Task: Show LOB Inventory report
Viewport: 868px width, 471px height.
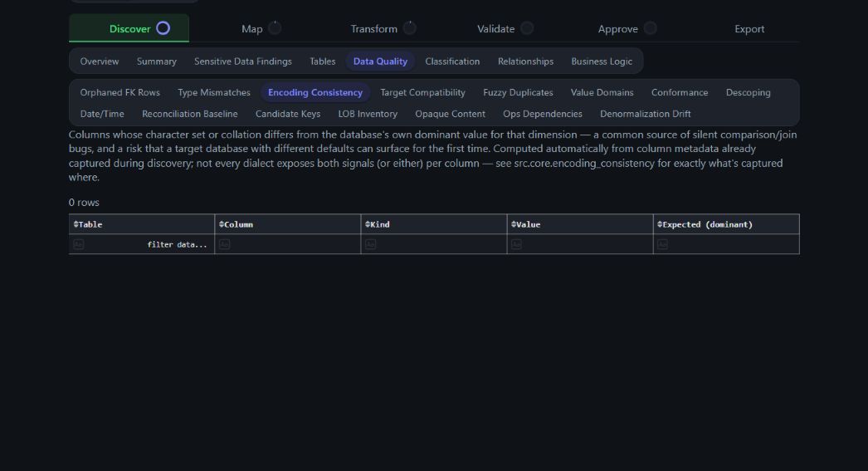Action: coord(368,114)
